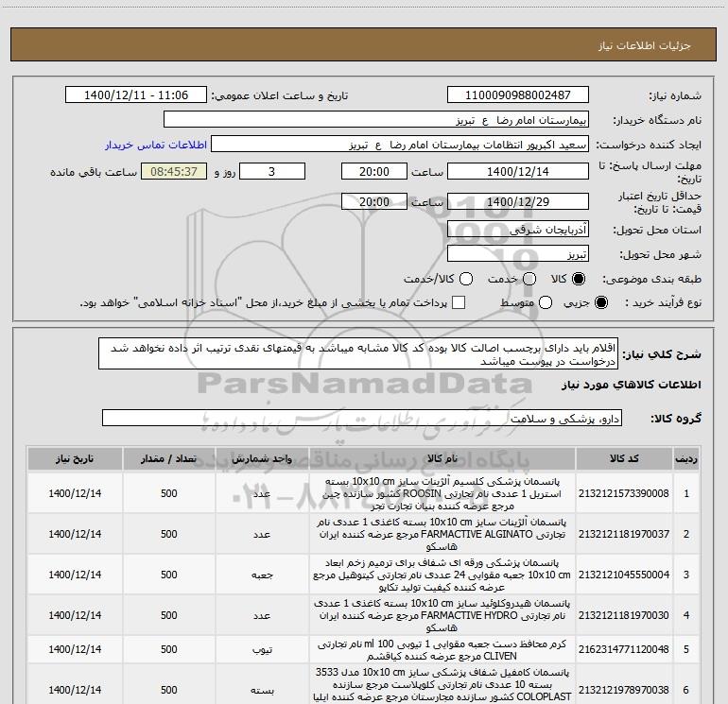Click the unit cell بسته in row 6
Viewport: 728px width, 704px height.
262,690
